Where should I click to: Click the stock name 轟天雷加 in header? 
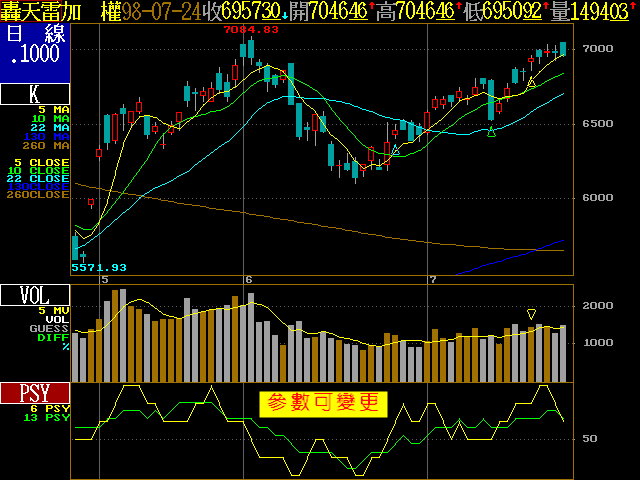(44, 11)
